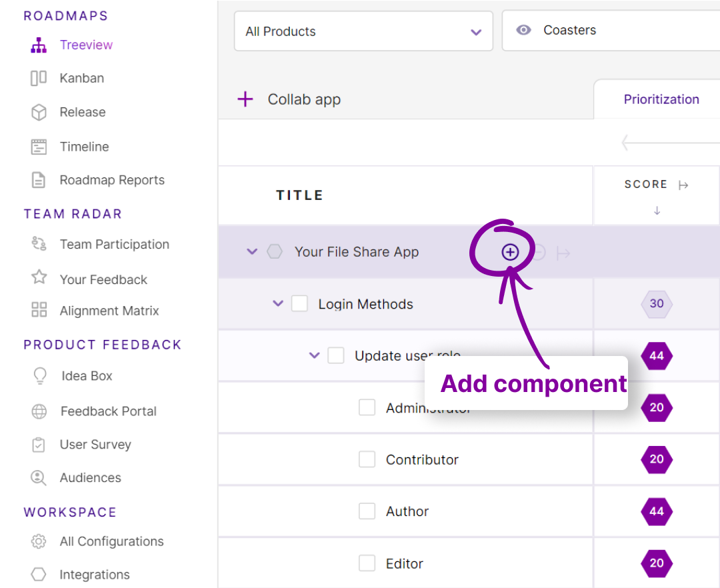The width and height of the screenshot is (720, 588).
Task: Check the Login Methods checkbox
Action: (298, 303)
